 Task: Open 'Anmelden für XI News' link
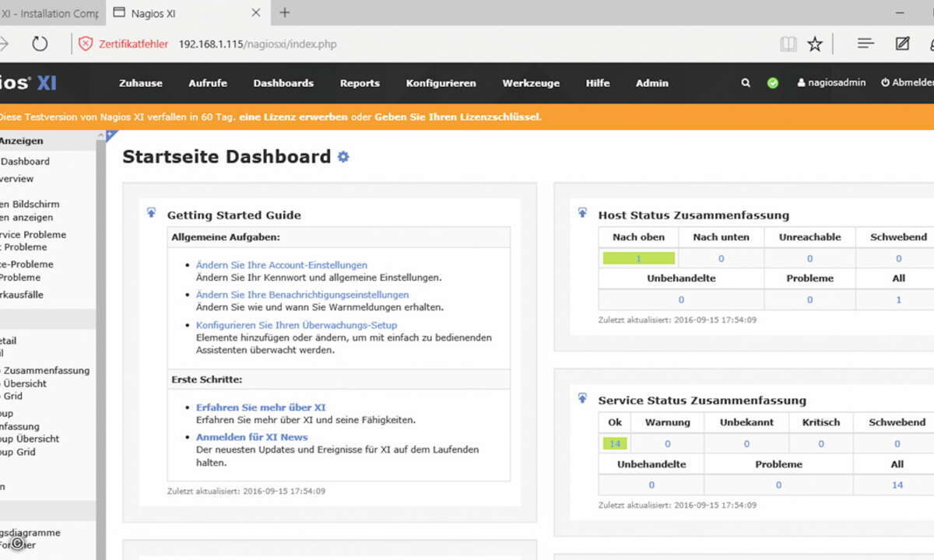click(x=252, y=437)
